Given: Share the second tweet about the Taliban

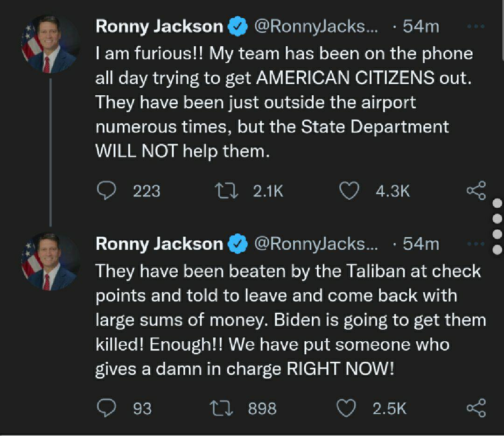Looking at the screenshot, I should pos(476,408).
